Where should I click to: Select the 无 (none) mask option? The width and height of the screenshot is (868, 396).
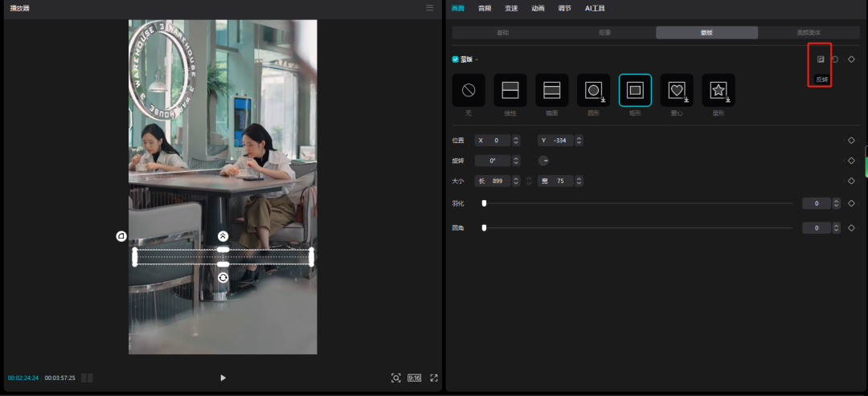[x=469, y=90]
